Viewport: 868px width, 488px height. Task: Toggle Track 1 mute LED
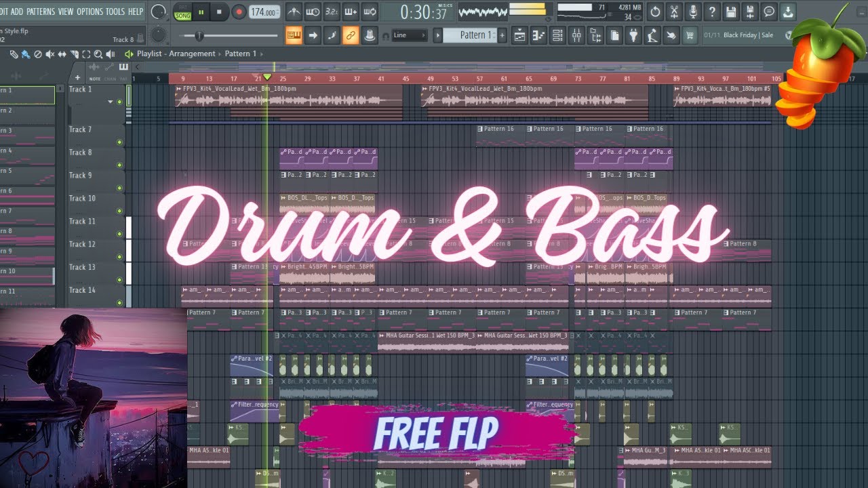click(119, 102)
